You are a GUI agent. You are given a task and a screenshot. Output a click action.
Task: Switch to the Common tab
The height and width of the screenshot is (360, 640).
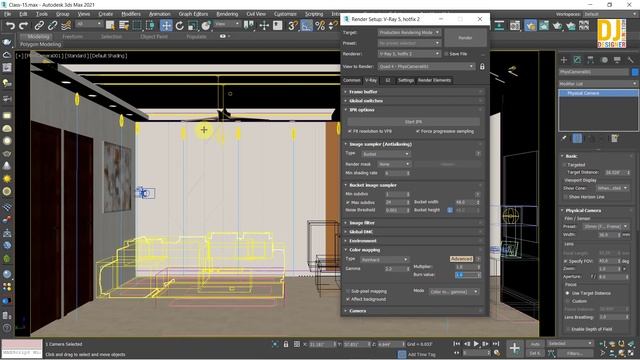tap(351, 80)
